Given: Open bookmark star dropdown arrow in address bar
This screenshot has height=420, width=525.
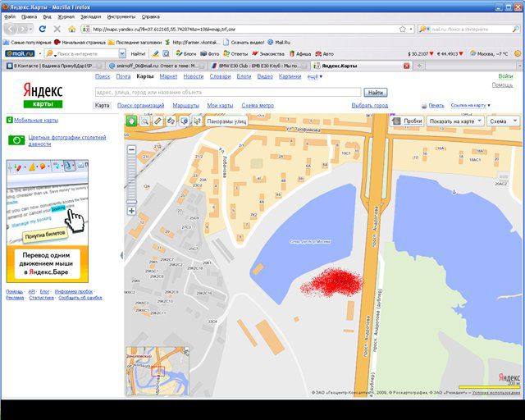Looking at the screenshot, I should pyautogui.click(x=411, y=30).
